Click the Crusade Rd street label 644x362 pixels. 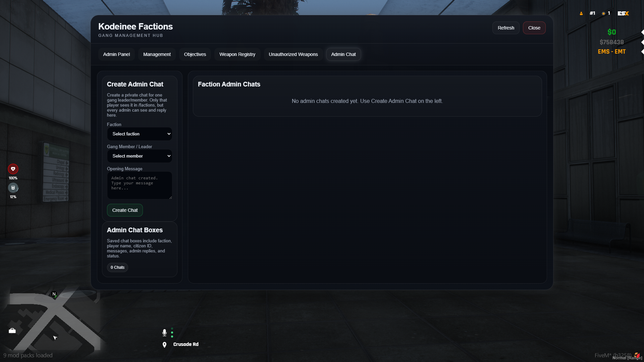click(186, 344)
